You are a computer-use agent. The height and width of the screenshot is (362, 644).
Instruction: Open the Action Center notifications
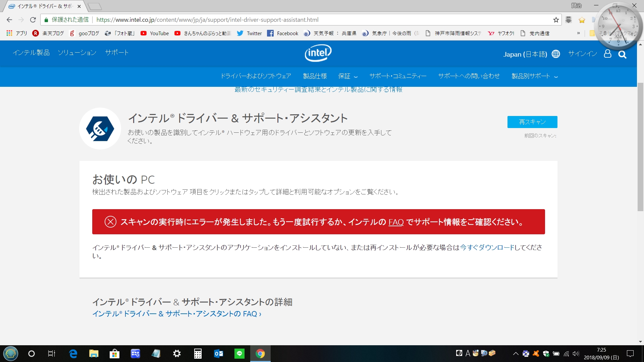pos(630,354)
